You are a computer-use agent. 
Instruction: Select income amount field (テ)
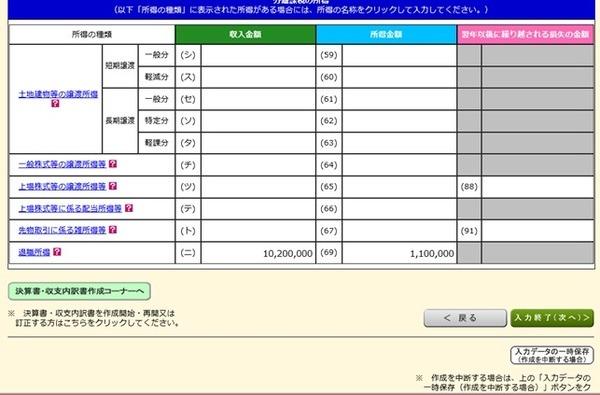258,209
